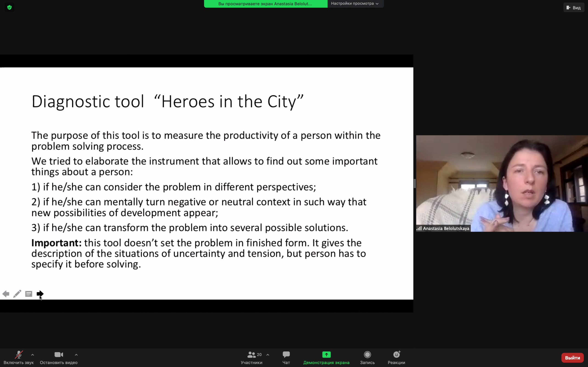
Task: Expand video options chevron beside camera
Action: tap(76, 355)
